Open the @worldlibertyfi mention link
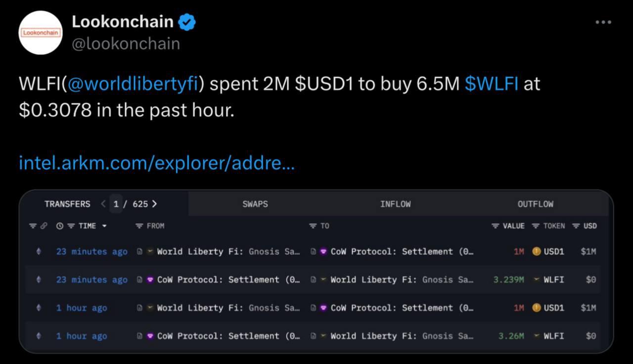 tap(132, 84)
